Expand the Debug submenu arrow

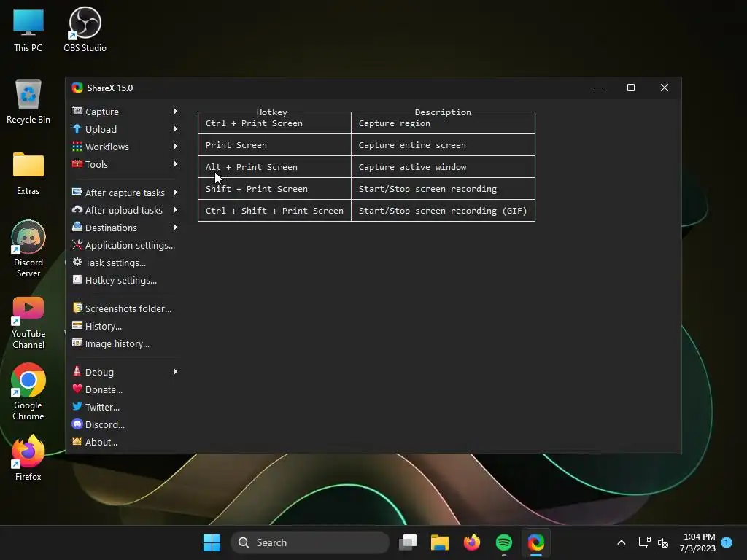175,371
